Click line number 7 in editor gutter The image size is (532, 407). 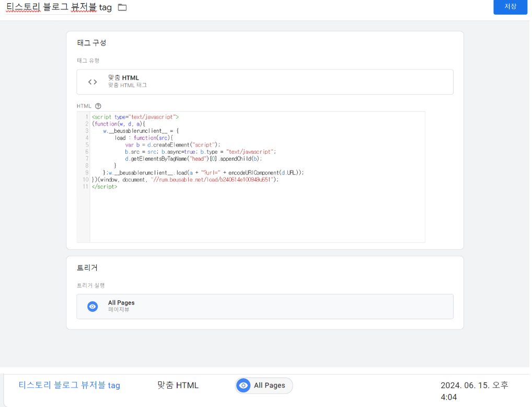point(87,159)
